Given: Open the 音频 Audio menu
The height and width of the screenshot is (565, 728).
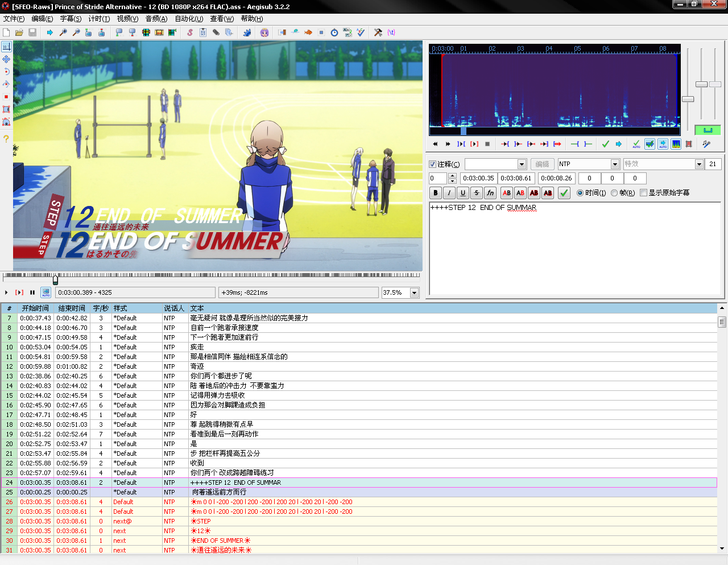Looking at the screenshot, I should (156, 19).
